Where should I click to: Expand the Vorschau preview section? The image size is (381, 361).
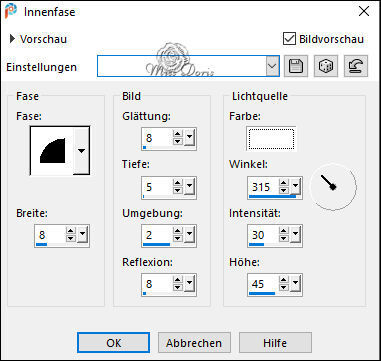[13, 39]
